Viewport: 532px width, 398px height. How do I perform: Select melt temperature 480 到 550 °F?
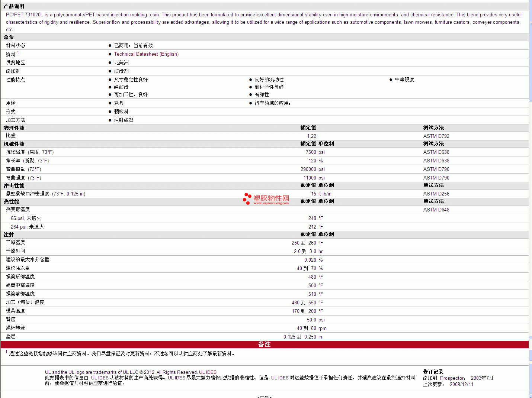pyautogui.click(x=307, y=302)
